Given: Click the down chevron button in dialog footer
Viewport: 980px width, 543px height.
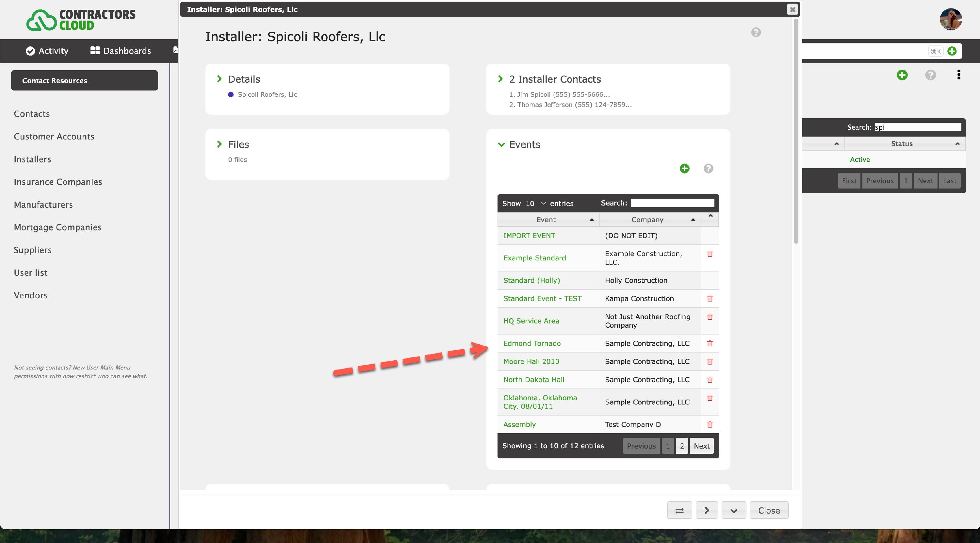Looking at the screenshot, I should [734, 510].
